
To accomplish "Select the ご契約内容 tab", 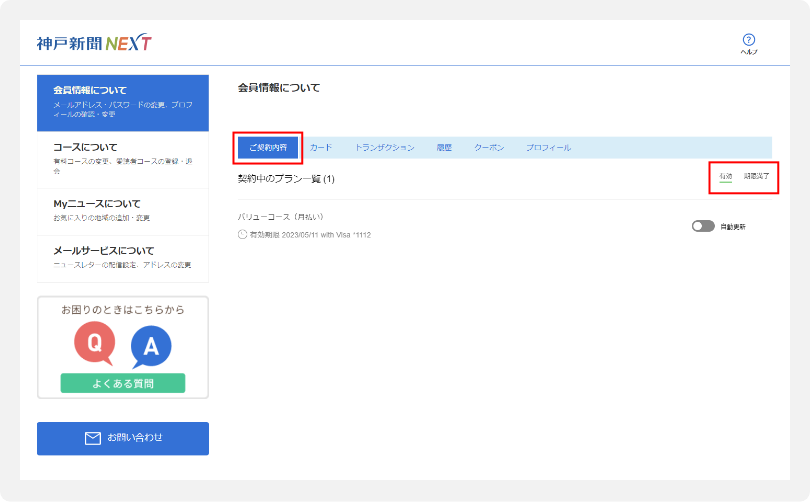I will pyautogui.click(x=268, y=148).
